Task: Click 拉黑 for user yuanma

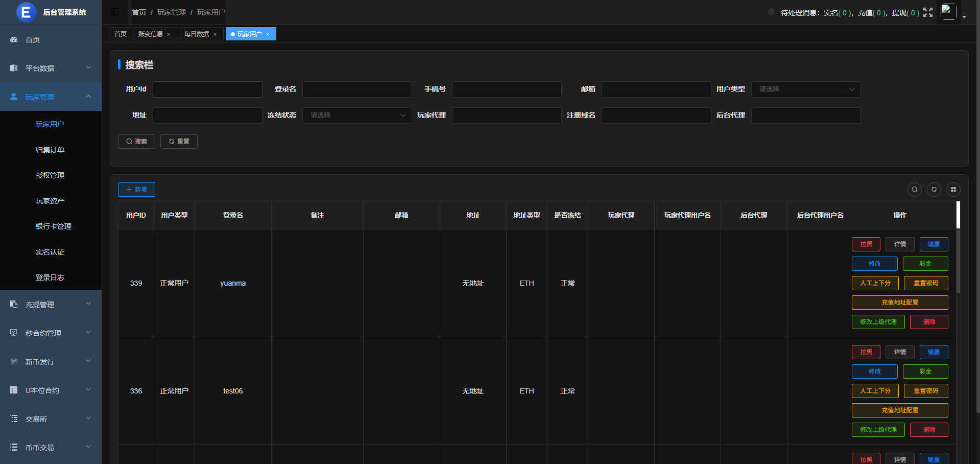Action: 866,244
